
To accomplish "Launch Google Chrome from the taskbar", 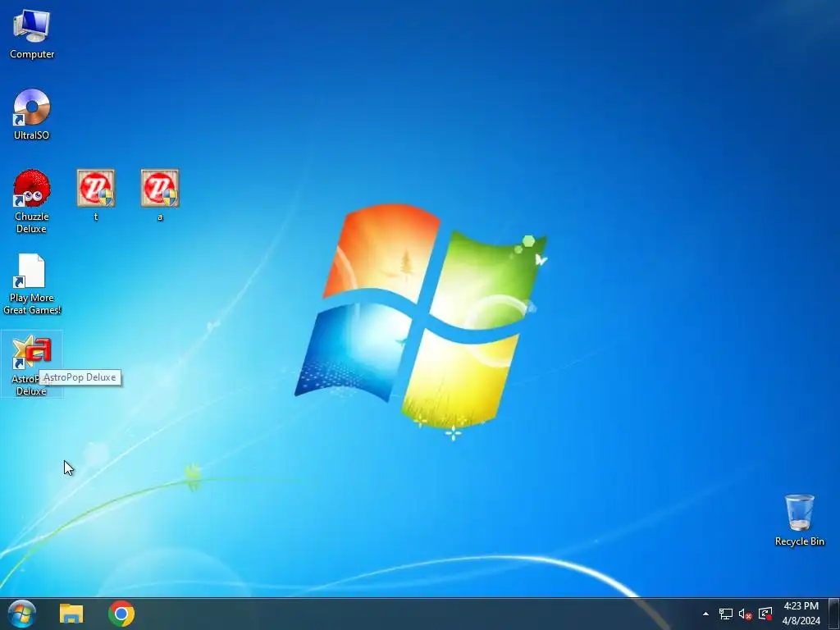I will coord(121,614).
